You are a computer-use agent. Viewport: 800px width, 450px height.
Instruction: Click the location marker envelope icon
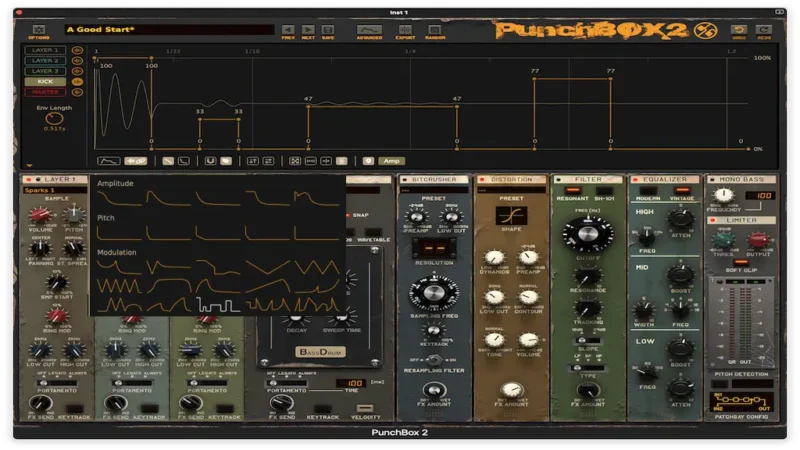pos(368,161)
